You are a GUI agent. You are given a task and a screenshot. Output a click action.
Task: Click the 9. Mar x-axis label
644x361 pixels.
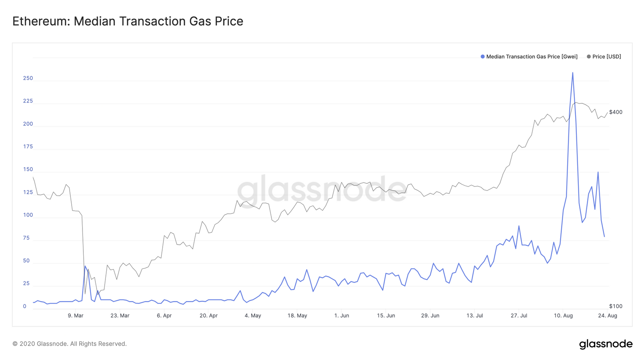76,316
